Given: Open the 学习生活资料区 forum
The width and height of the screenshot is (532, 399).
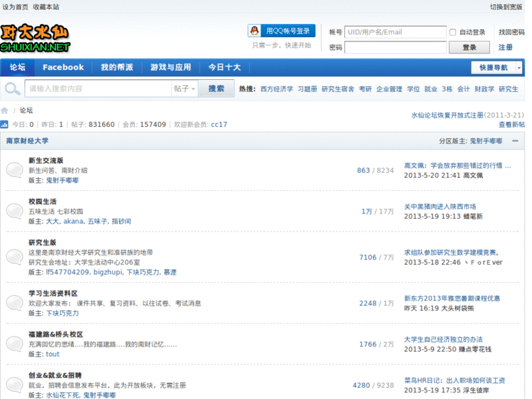Looking at the screenshot, I should click(53, 293).
